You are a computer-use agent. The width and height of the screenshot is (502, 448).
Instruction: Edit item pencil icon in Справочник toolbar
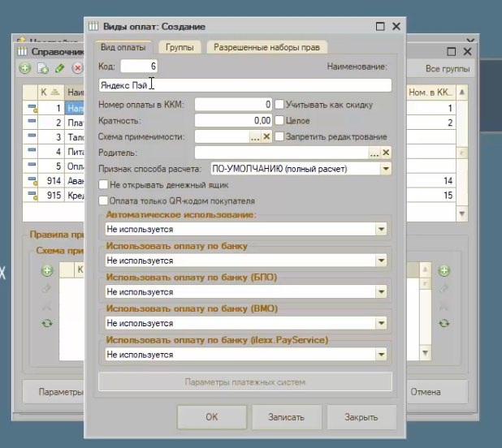(60, 68)
